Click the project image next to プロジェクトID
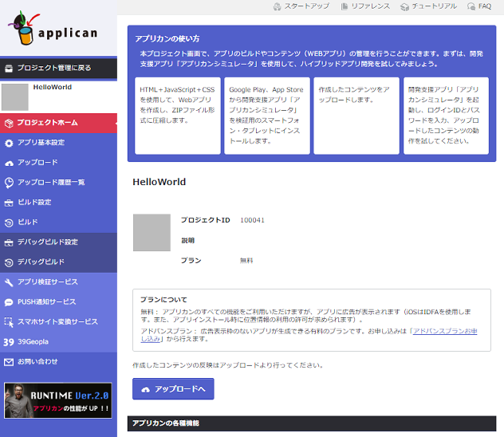The image size is (504, 437). (x=152, y=233)
